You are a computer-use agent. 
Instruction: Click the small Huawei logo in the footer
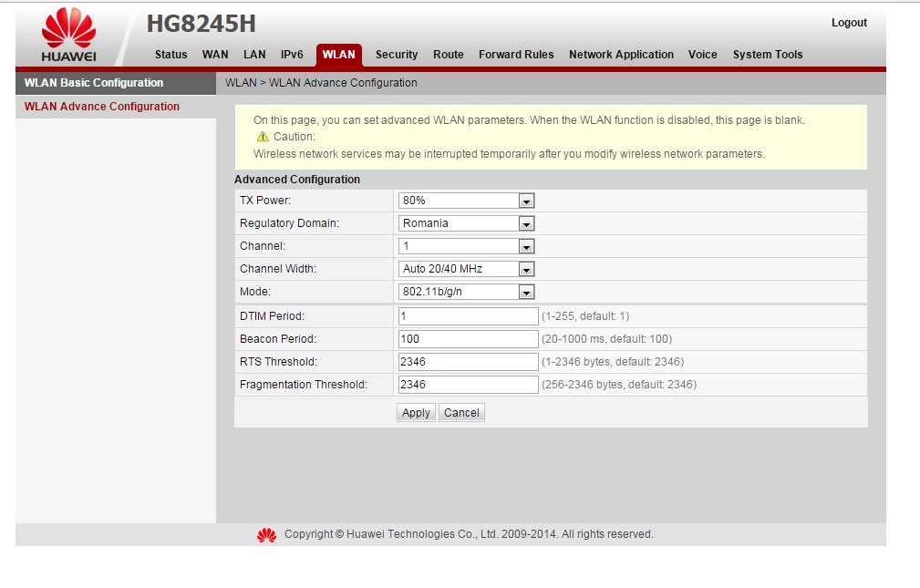(x=266, y=534)
